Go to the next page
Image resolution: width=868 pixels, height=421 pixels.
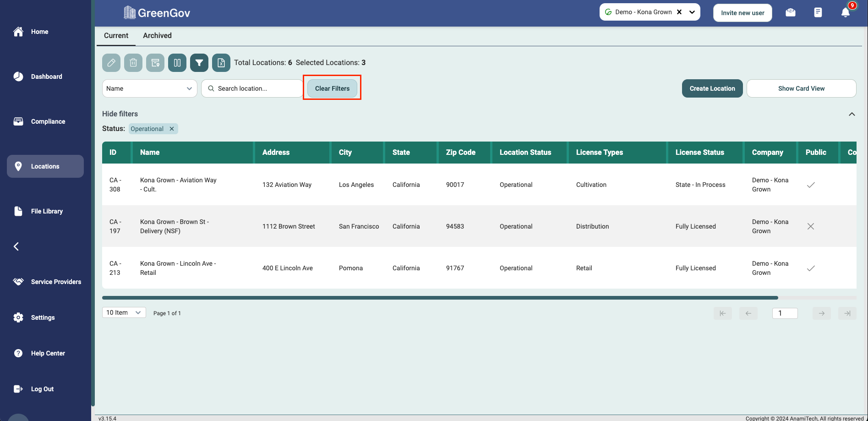pos(822,313)
